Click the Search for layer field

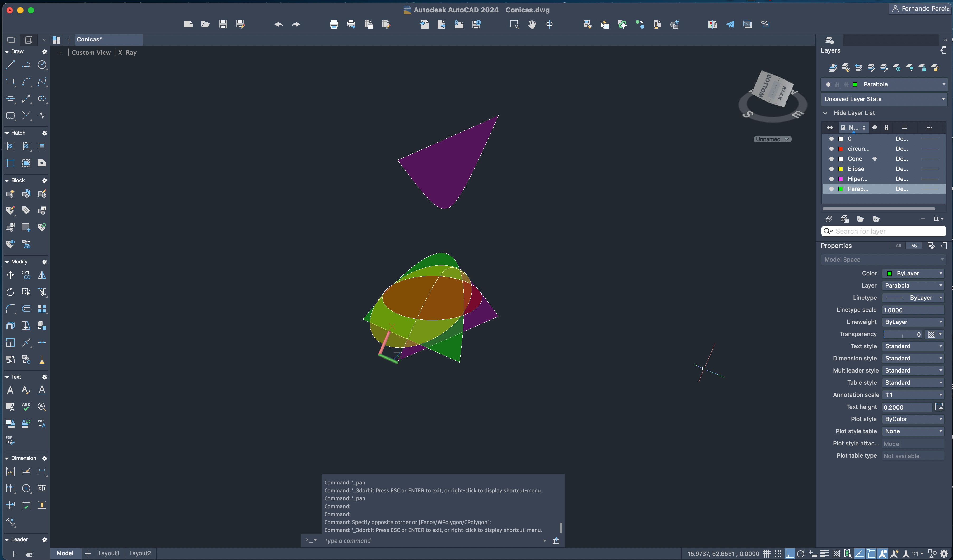click(883, 231)
